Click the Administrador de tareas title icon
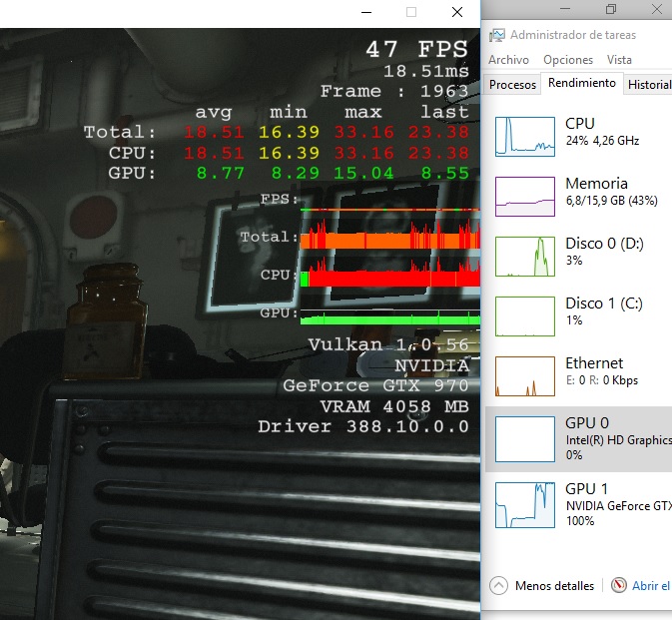Image resolution: width=672 pixels, height=620 pixels. click(497, 35)
